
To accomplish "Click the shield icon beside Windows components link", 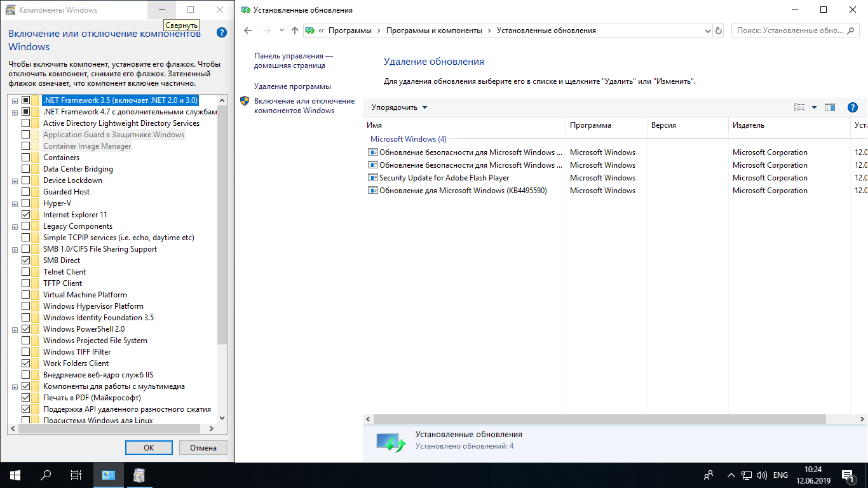I will pyautogui.click(x=245, y=100).
